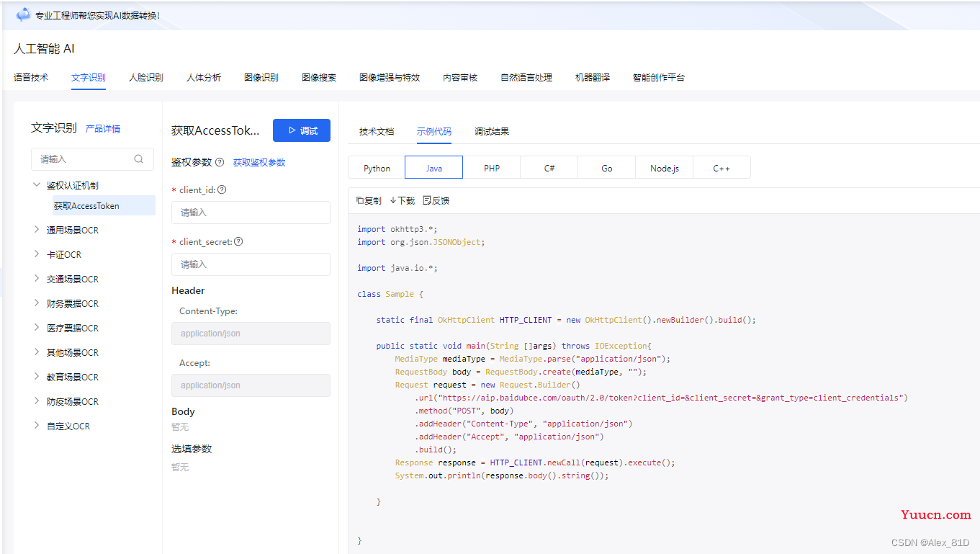
Task: Open the 语音技术 tab
Action: 31,77
